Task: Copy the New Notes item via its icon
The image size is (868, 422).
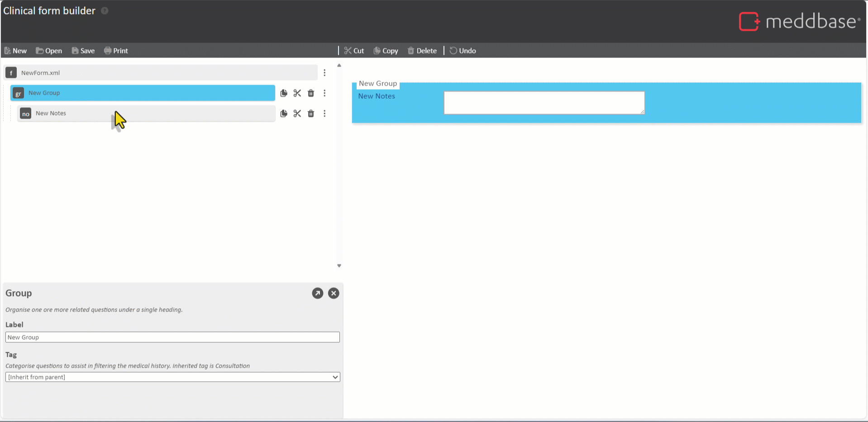Action: tap(284, 114)
